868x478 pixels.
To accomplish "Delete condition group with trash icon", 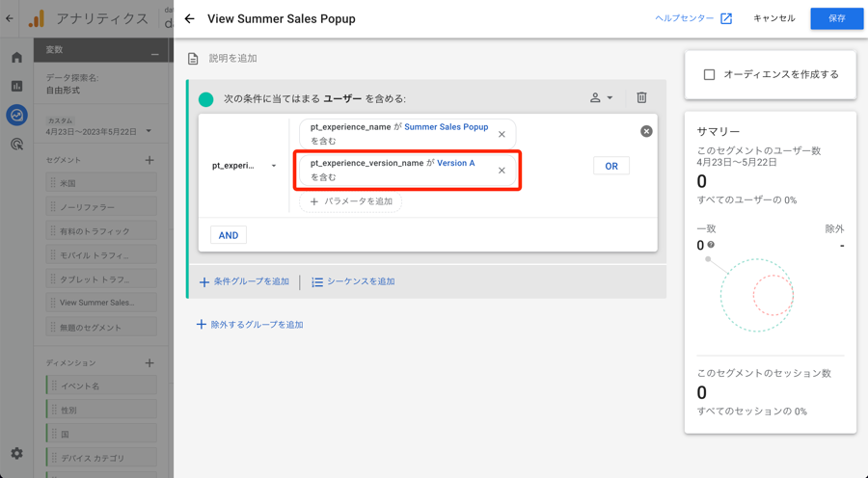I will (x=641, y=97).
